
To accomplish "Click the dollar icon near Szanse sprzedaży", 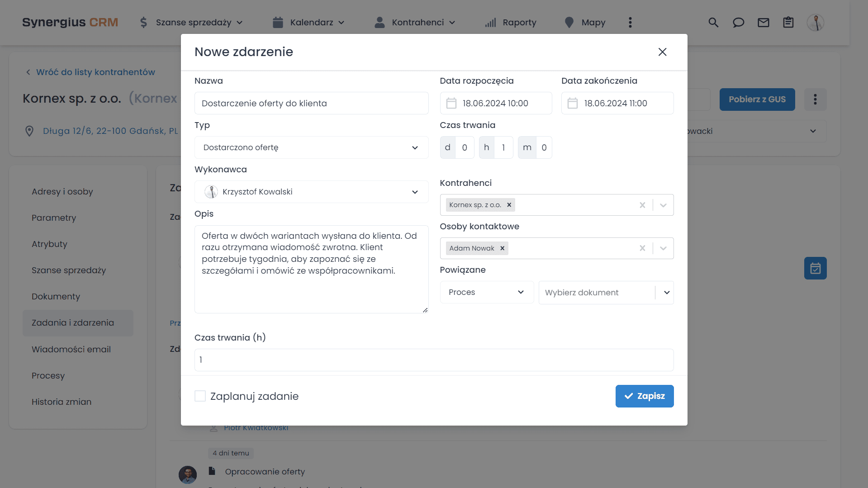I will point(143,22).
